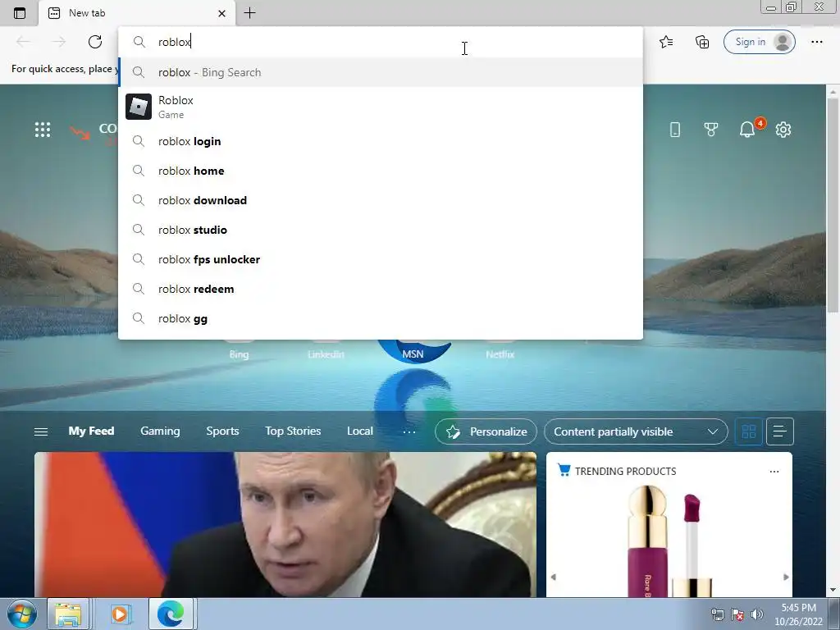Open the lipstick product image
The height and width of the screenshot is (630, 840).
(669, 540)
